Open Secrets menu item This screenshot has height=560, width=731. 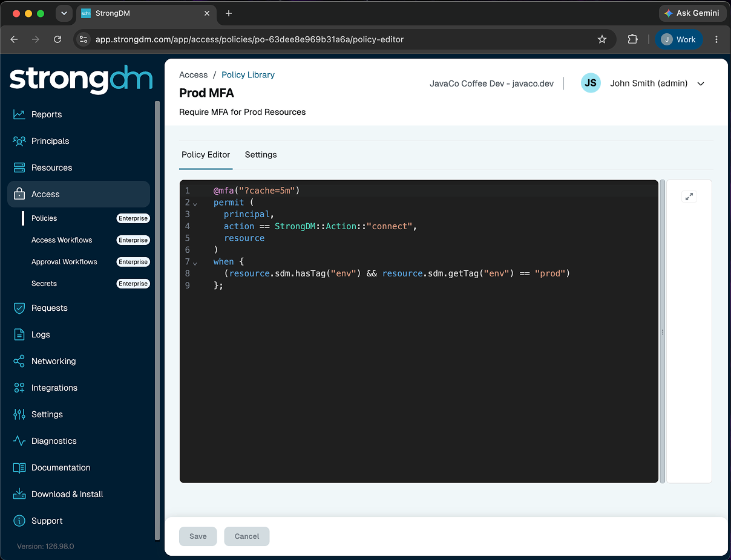point(44,284)
